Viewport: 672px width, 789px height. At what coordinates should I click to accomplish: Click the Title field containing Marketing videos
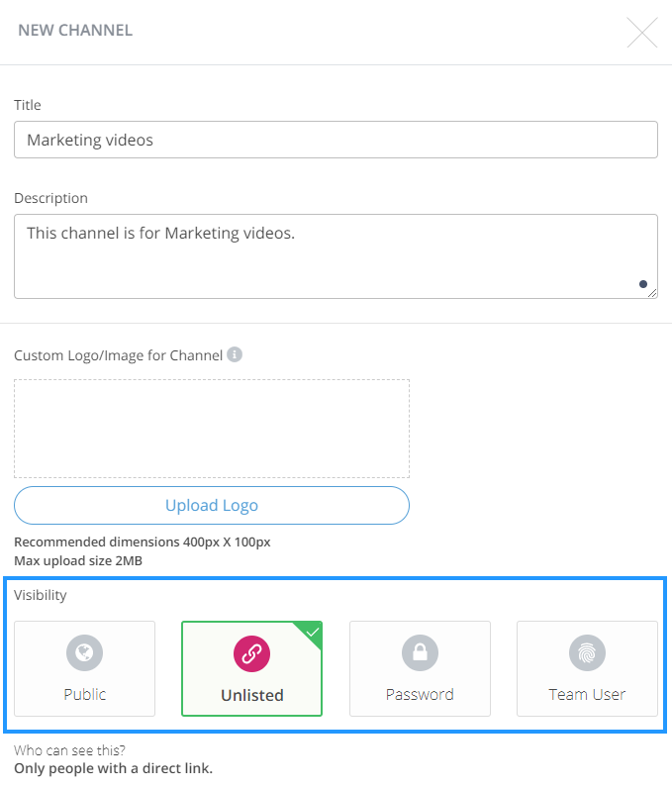[336, 140]
